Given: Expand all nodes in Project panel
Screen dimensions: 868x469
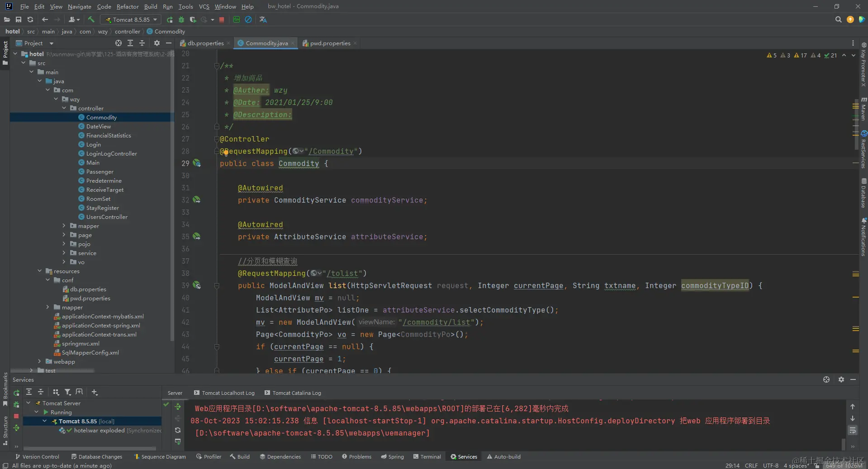Looking at the screenshot, I should pyautogui.click(x=130, y=43).
